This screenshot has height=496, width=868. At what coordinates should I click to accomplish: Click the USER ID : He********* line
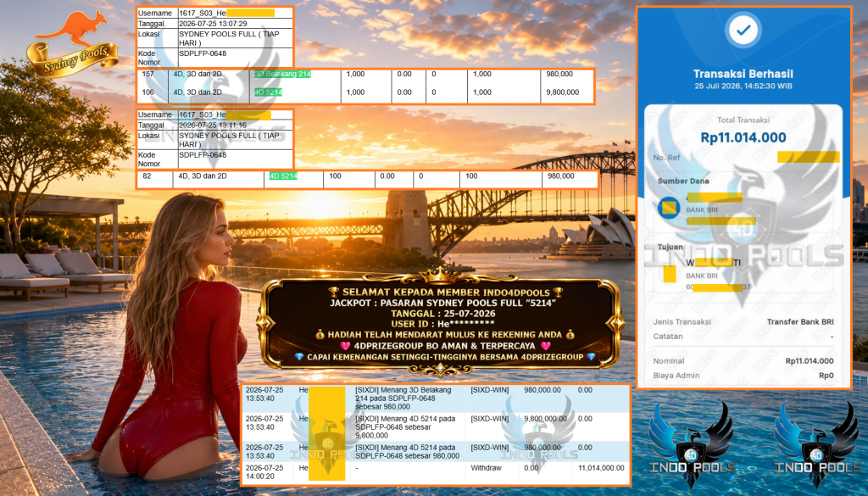442,324
